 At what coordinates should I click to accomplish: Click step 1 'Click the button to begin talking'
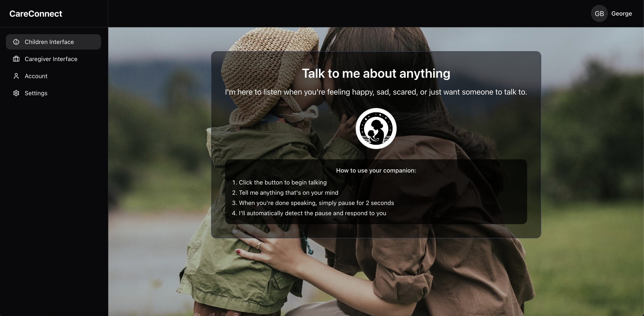click(x=283, y=182)
